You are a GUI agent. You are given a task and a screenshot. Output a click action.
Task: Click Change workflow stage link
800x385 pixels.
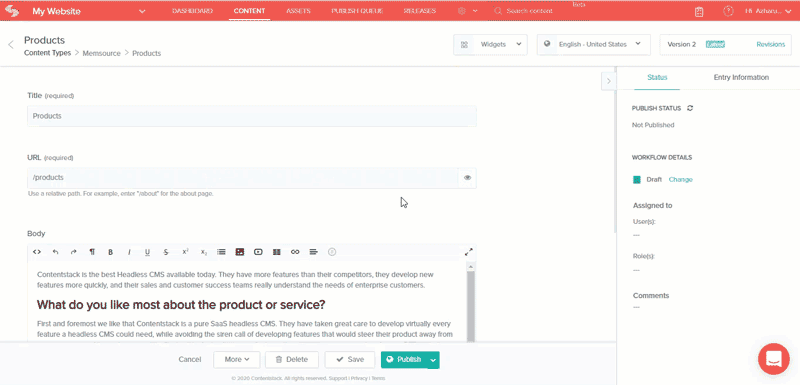click(681, 179)
